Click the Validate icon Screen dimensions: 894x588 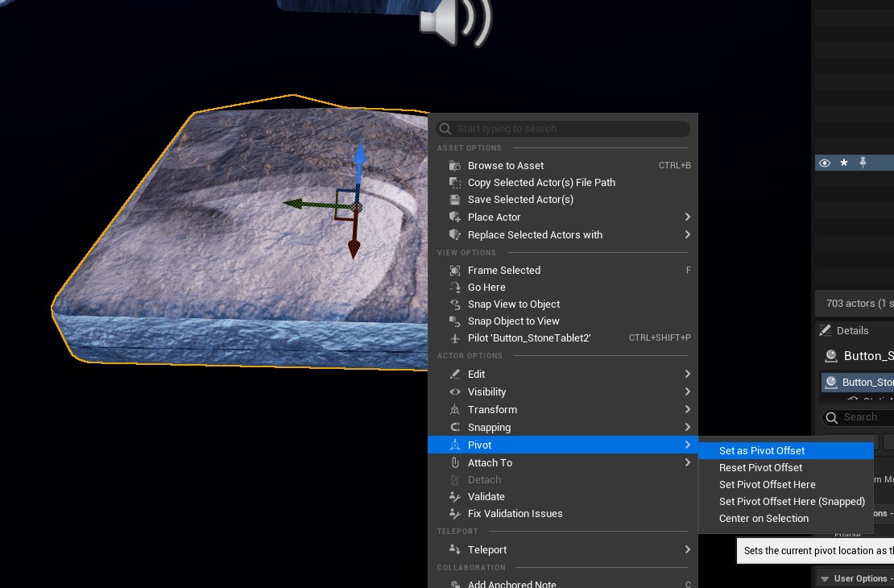[x=454, y=497]
